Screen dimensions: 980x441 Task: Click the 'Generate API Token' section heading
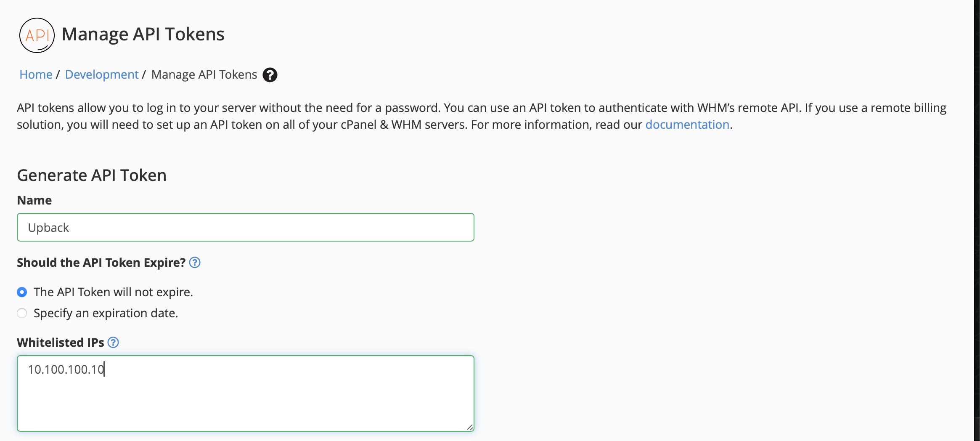pos(92,175)
